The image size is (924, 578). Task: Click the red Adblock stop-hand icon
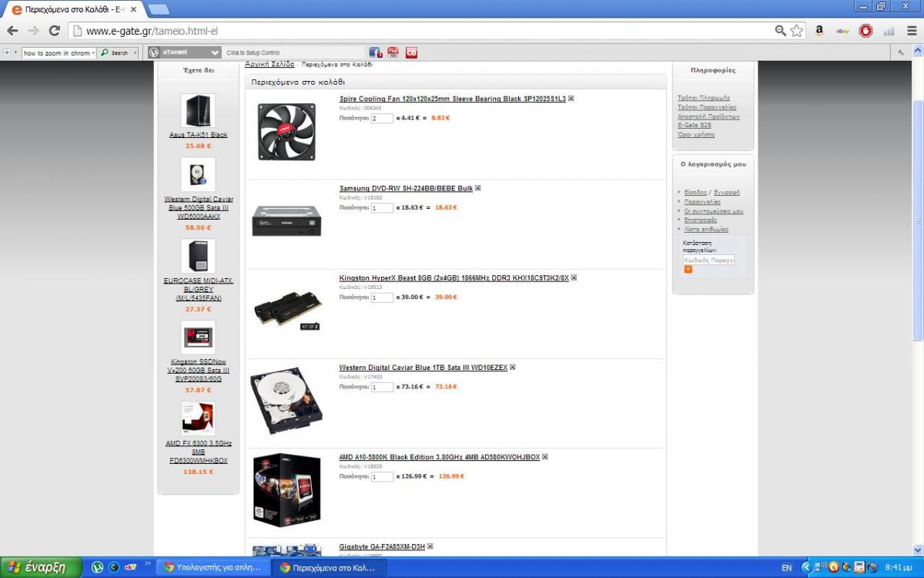pyautogui.click(x=865, y=31)
